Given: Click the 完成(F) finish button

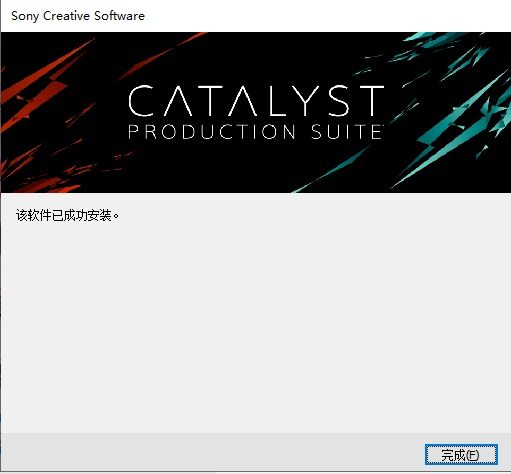Looking at the screenshot, I should click(x=461, y=455).
